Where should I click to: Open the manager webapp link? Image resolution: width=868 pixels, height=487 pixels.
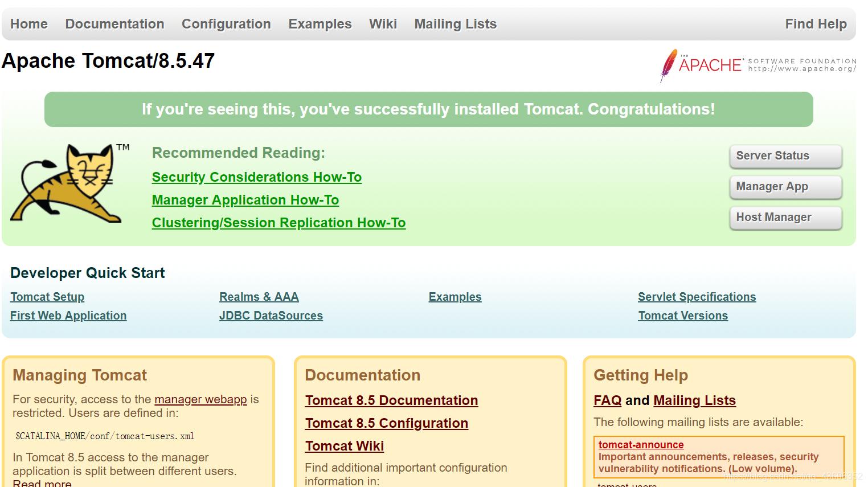click(x=200, y=399)
